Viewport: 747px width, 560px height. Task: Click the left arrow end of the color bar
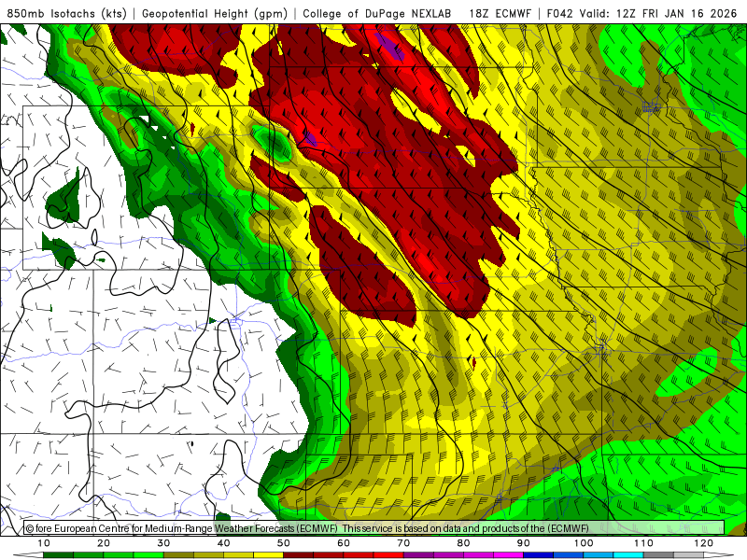pos(28,555)
